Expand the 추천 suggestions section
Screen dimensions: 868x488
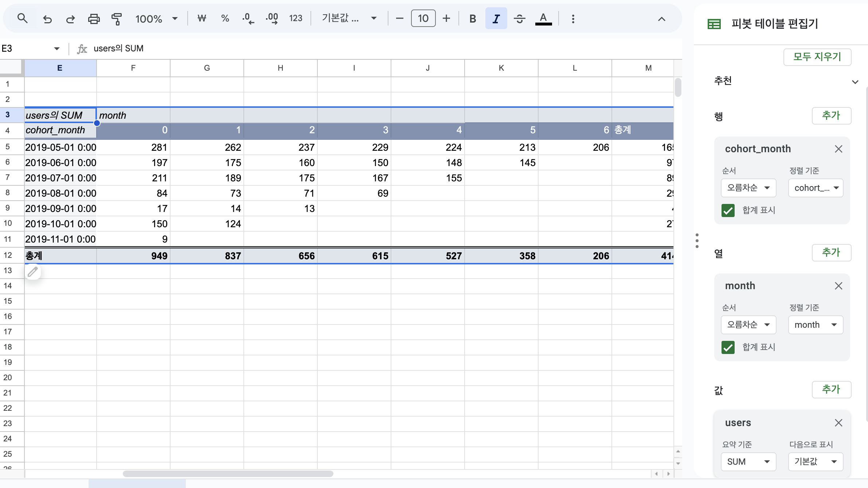point(855,82)
